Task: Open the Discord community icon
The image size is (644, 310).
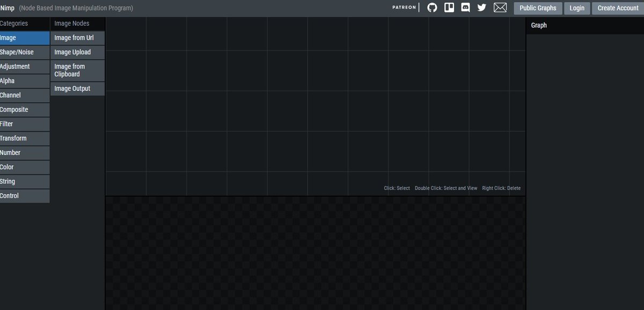Action: pos(465,8)
